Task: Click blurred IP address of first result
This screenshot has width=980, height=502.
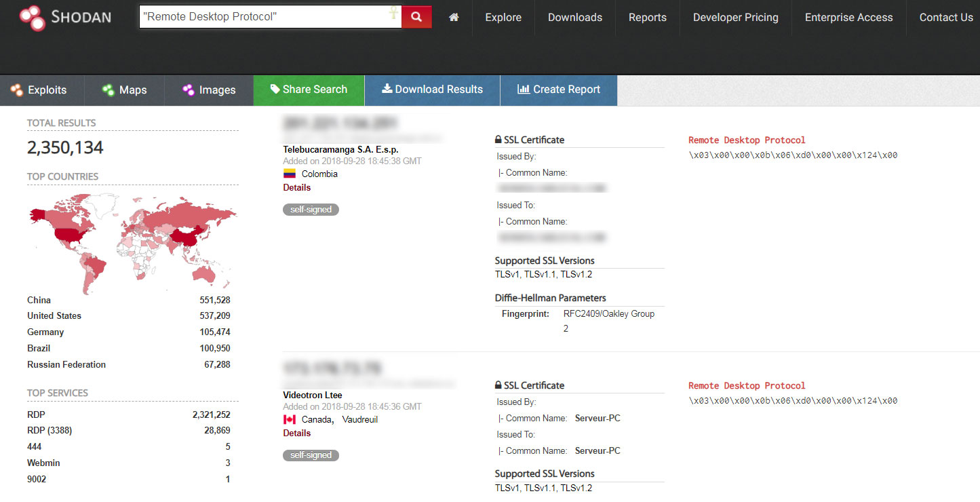Action: tap(340, 123)
